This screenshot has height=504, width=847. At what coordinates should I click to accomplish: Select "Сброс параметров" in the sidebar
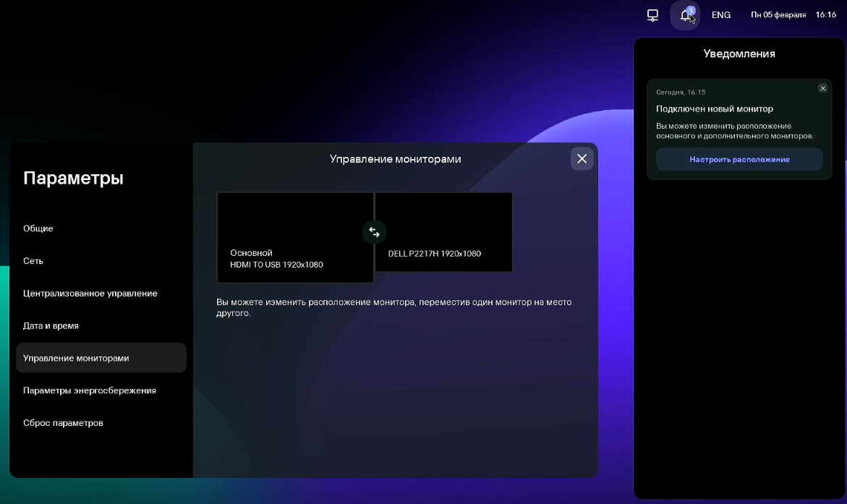(x=64, y=422)
